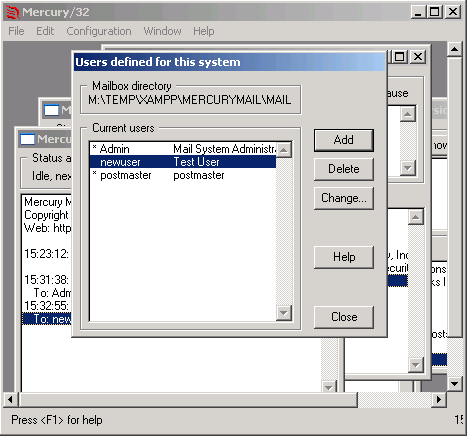Screen dimensions: 467x436
Task: Click scroll up arrow in upper right background list
Action: [407, 114]
